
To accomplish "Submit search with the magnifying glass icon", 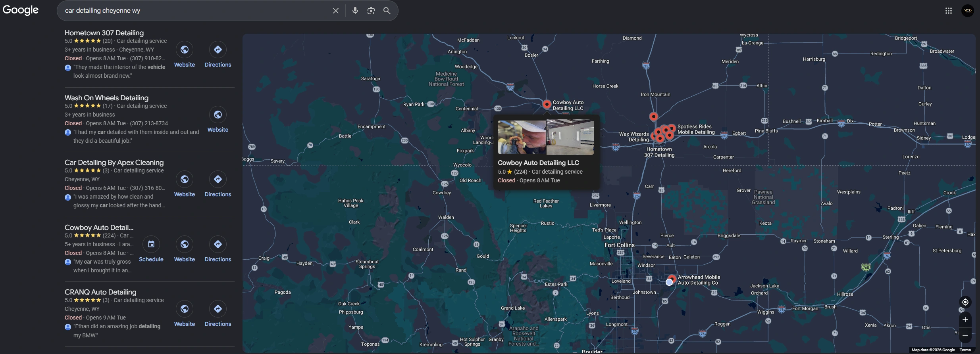I will [x=387, y=11].
